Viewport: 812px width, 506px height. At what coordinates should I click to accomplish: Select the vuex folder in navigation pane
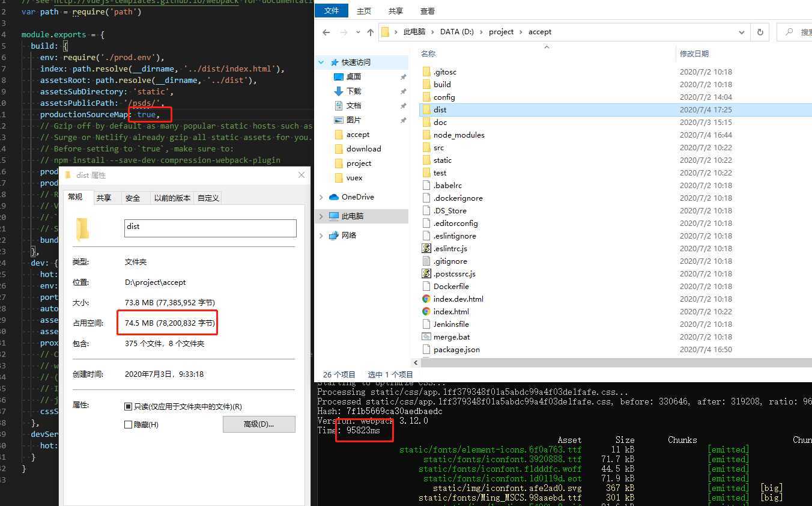coord(354,177)
